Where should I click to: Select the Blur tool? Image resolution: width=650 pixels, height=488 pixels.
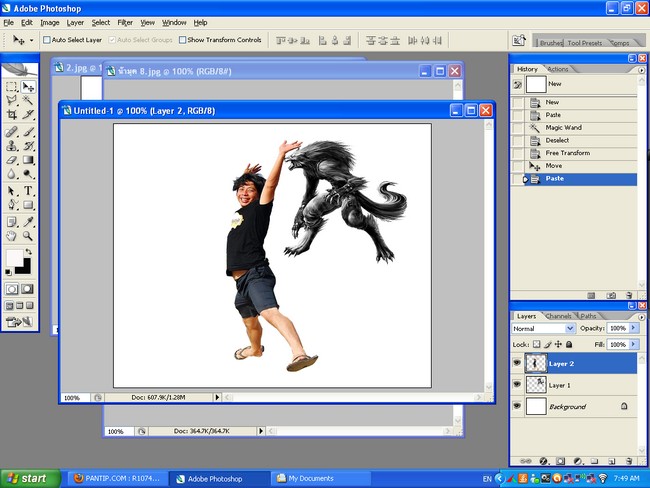(12, 174)
